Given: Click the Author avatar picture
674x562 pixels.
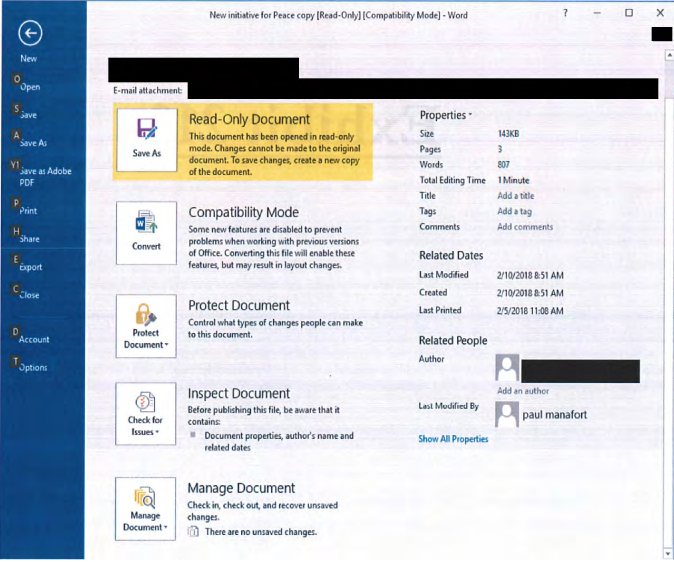Looking at the screenshot, I should [x=507, y=368].
